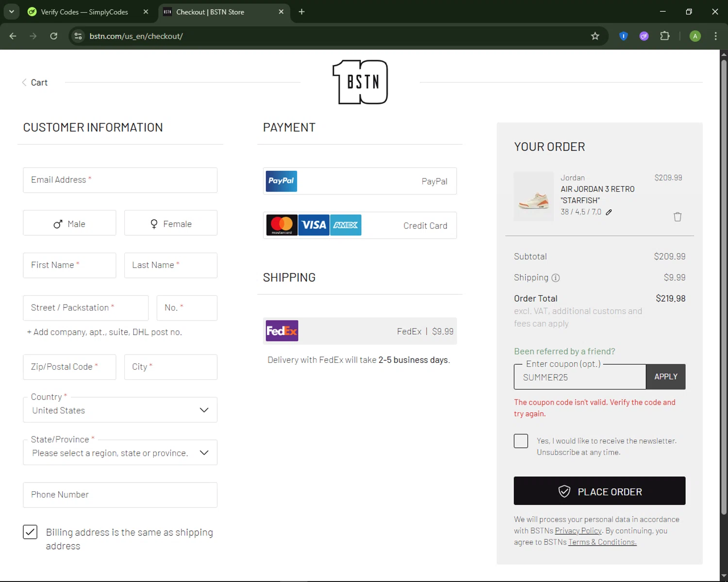Screen dimensions: 728x582
Task: Select PayPal payment method
Action: 360,181
